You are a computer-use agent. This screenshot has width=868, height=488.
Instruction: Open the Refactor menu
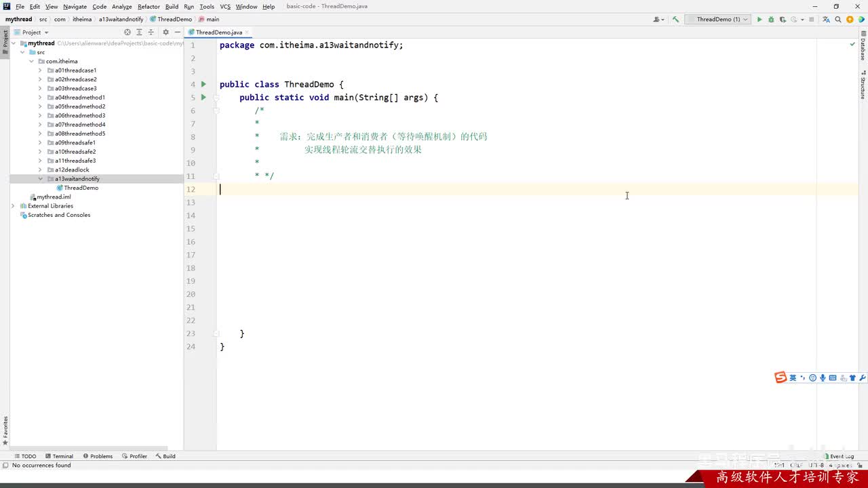(x=149, y=7)
